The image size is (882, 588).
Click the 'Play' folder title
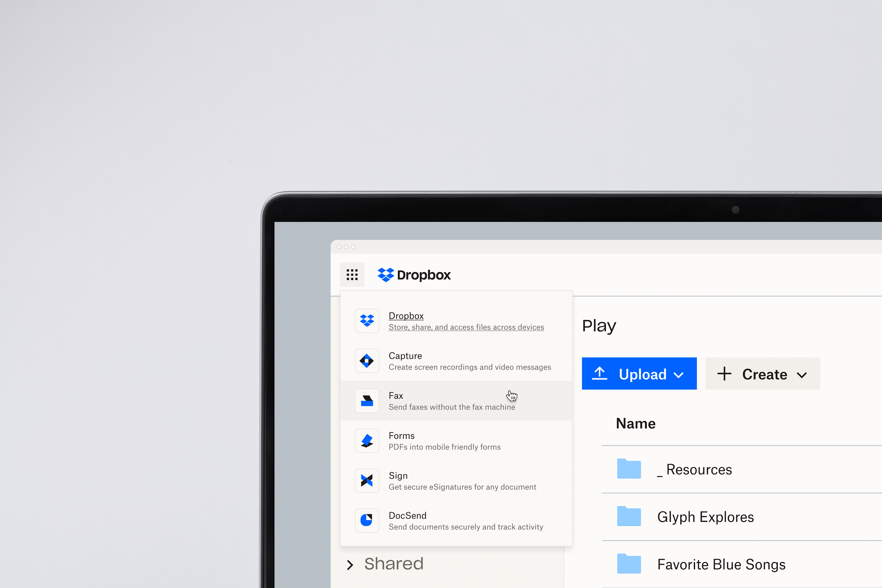[x=599, y=326]
